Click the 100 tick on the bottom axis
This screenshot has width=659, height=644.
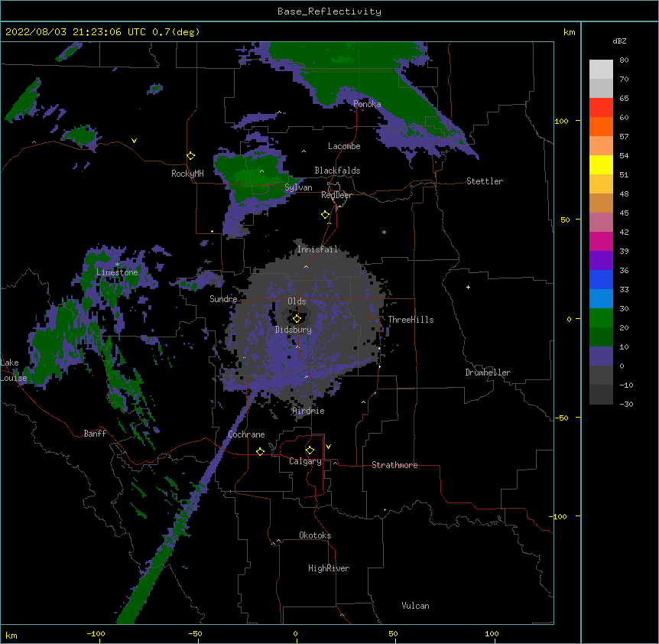click(x=492, y=633)
